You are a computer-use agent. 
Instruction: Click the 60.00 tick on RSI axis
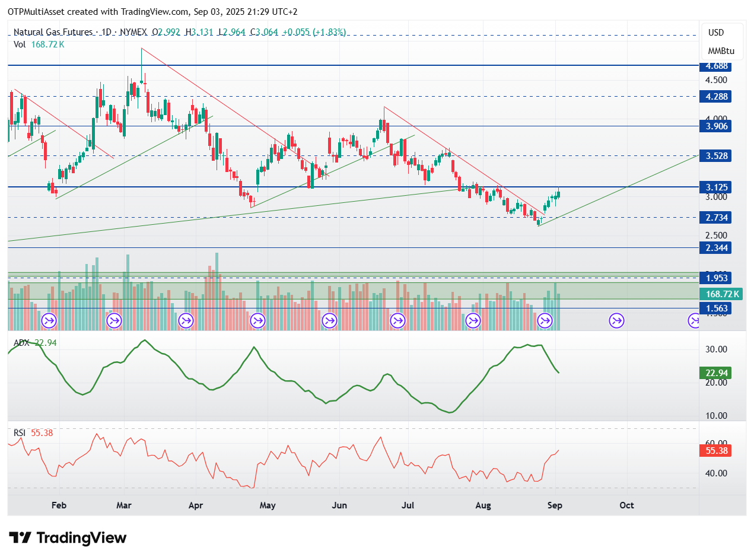[716, 443]
